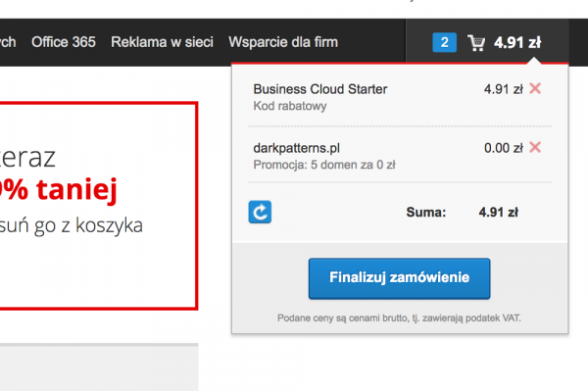Click the cart total 4.91 zł in header
This screenshot has width=588, height=391.
coord(517,42)
